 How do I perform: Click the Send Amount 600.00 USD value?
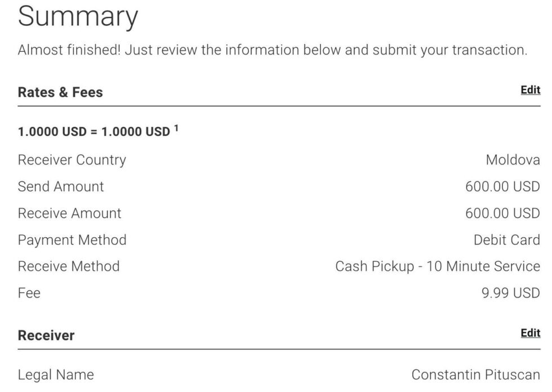(502, 186)
